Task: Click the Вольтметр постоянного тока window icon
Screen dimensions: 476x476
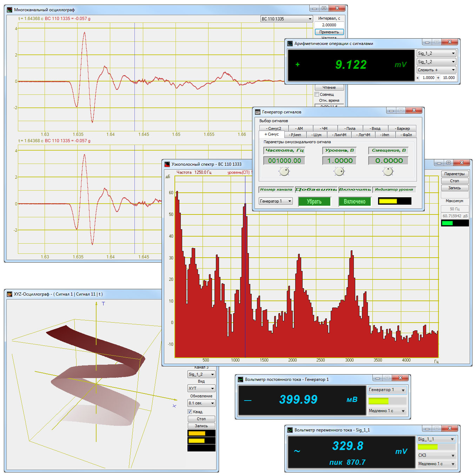Action: pyautogui.click(x=240, y=379)
